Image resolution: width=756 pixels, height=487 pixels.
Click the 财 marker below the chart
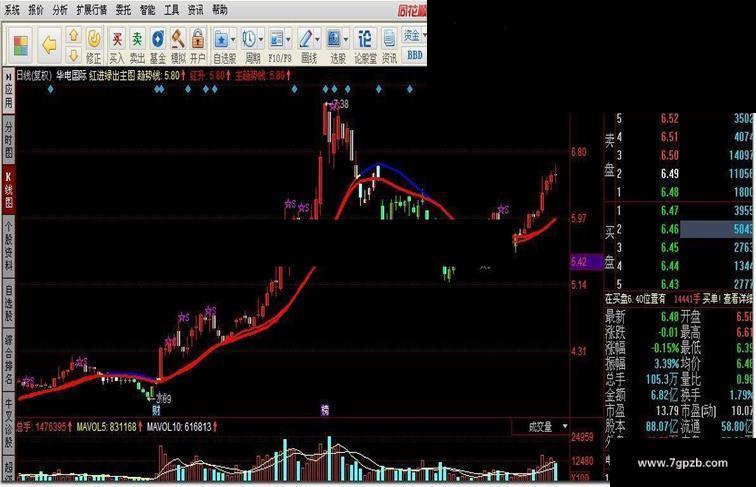[x=156, y=411]
